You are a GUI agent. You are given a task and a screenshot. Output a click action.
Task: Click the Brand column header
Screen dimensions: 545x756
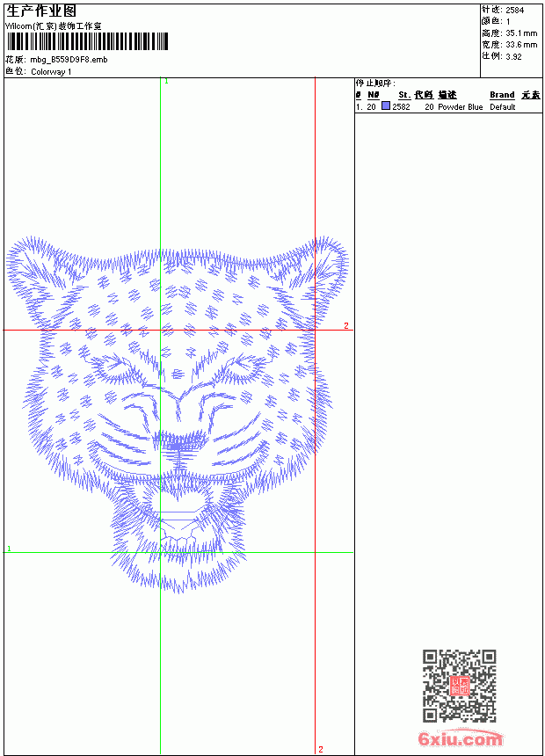[502, 95]
